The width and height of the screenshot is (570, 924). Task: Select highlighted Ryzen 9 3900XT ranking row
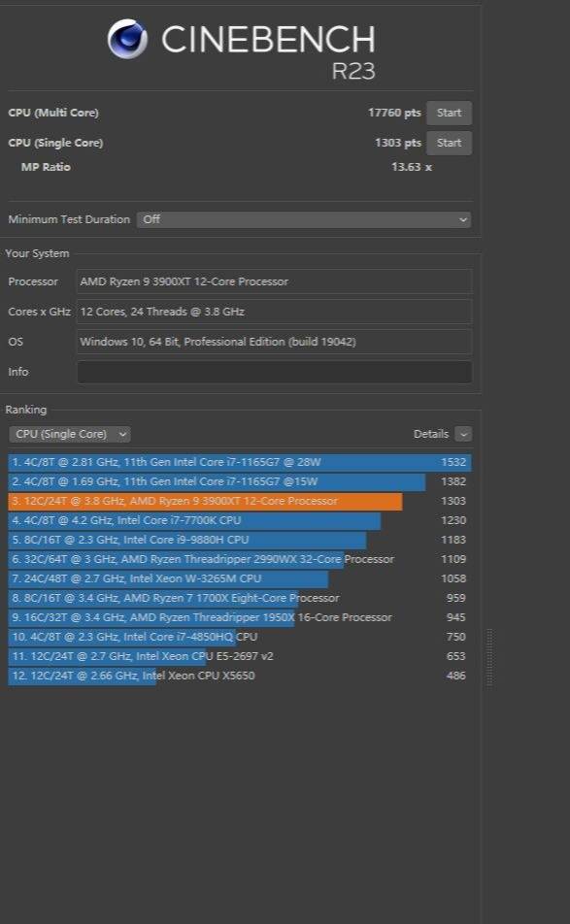240,501
